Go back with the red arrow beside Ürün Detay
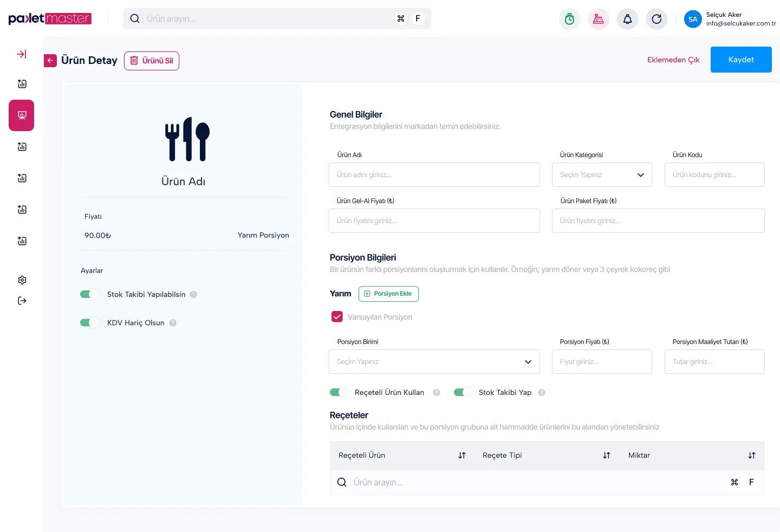Screen dimensions: 780x532 pyautogui.click(x=50, y=61)
